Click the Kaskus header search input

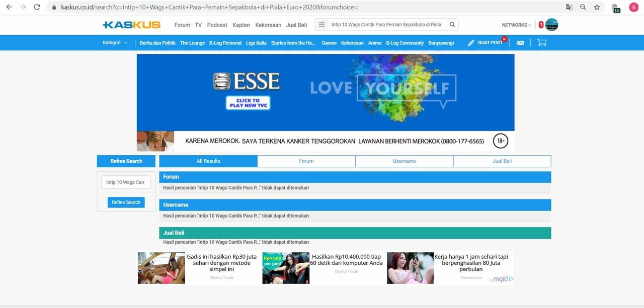(x=386, y=25)
